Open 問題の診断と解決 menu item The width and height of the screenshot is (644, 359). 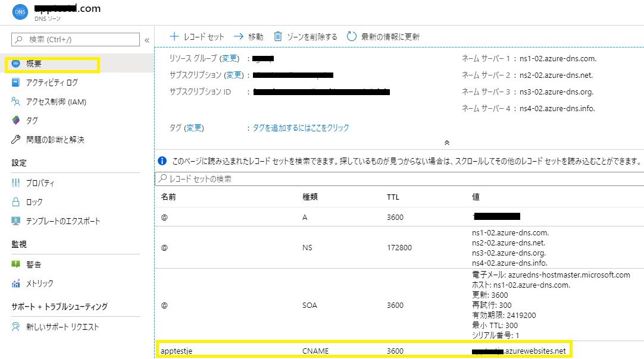coord(55,140)
